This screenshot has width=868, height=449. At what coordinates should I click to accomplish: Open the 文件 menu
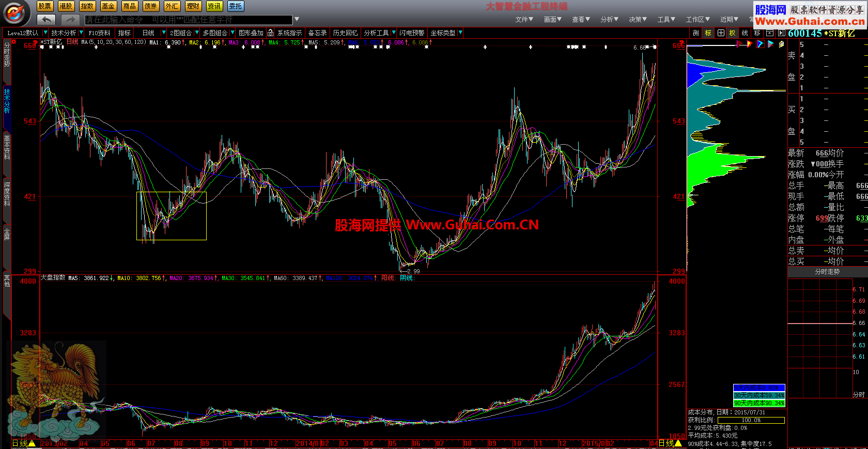tap(524, 20)
